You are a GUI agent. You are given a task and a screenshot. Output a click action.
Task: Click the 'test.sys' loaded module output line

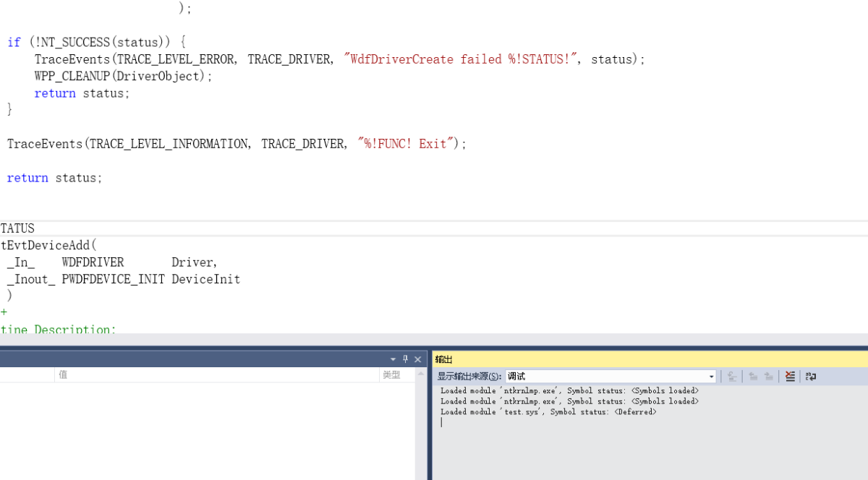pos(548,412)
